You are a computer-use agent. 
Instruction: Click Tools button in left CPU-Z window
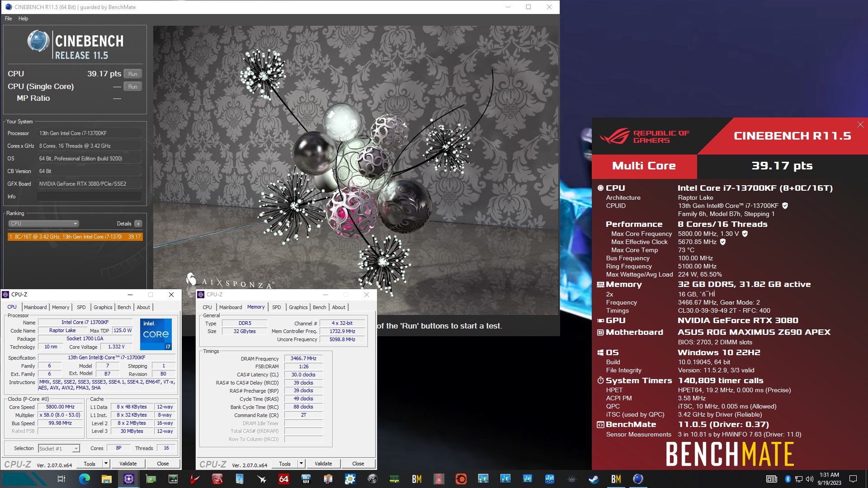pos(90,464)
